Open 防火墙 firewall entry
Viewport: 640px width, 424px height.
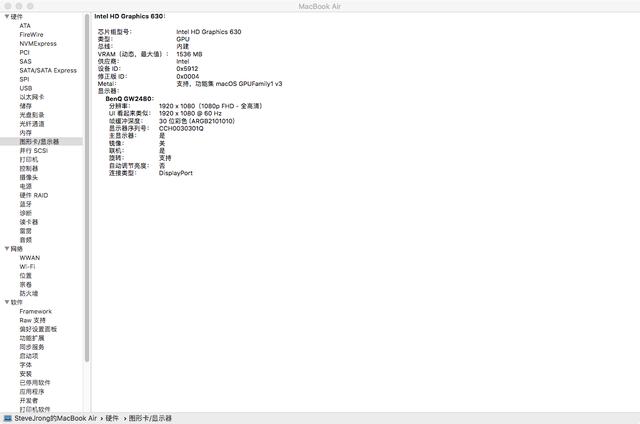pyautogui.click(x=29, y=293)
